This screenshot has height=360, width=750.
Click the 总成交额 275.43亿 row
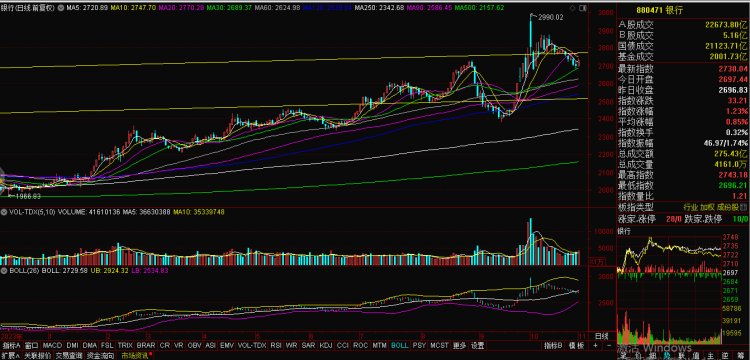683,153
